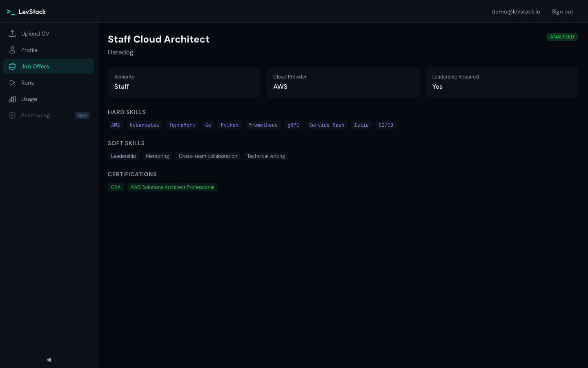Select the Profile icon
Viewport: 588px width, 368px height.
12,50
